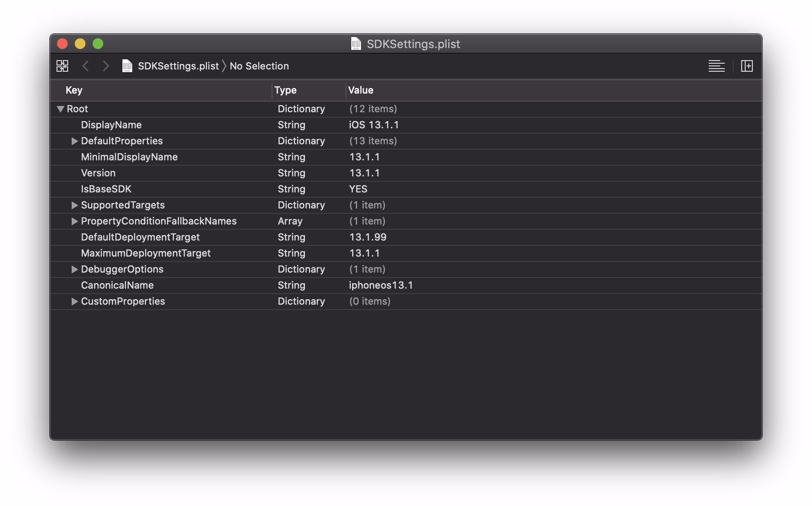
Task: Click No Selection in the jump bar
Action: click(x=259, y=66)
